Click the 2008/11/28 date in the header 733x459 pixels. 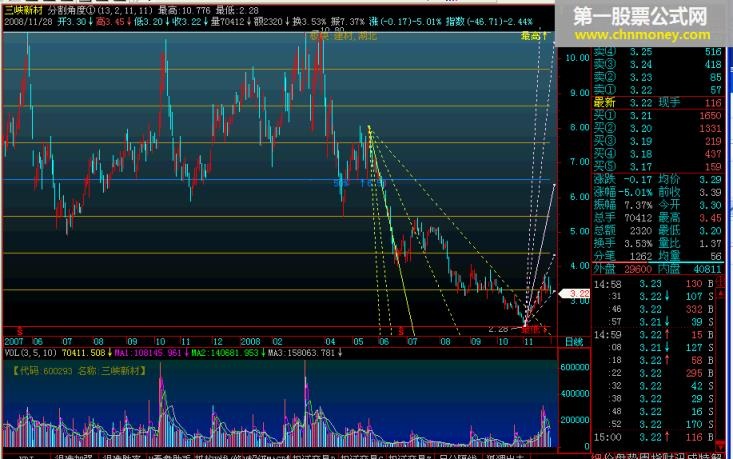click(x=28, y=22)
